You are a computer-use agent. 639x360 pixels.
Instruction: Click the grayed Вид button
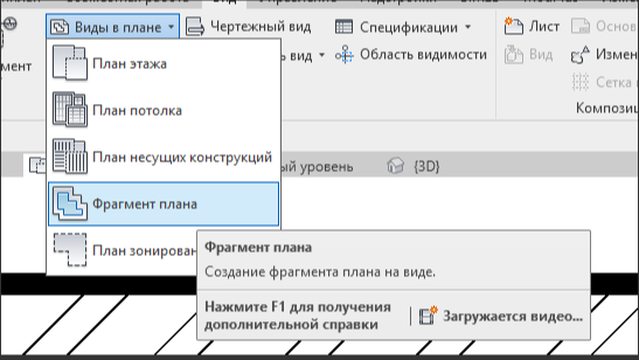(x=529, y=55)
